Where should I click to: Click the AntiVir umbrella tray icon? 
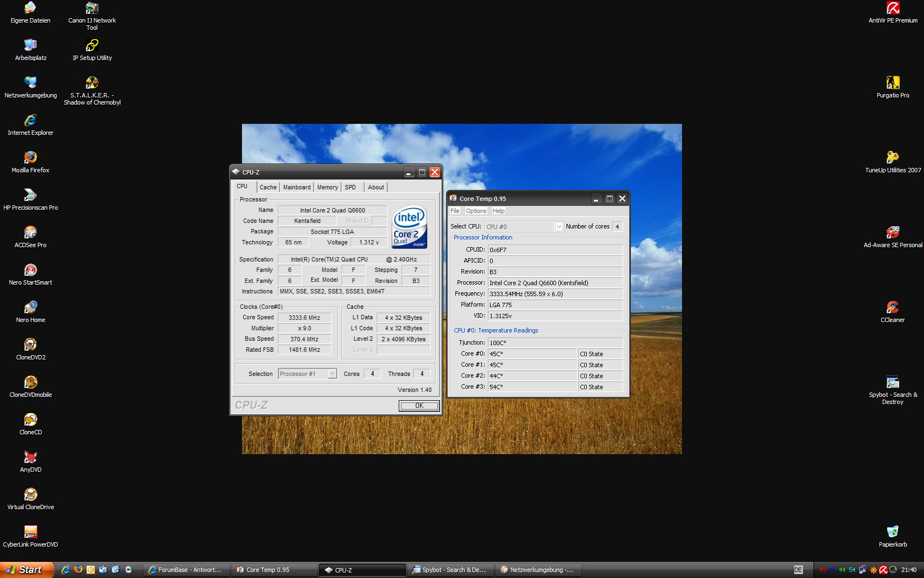tap(883, 570)
